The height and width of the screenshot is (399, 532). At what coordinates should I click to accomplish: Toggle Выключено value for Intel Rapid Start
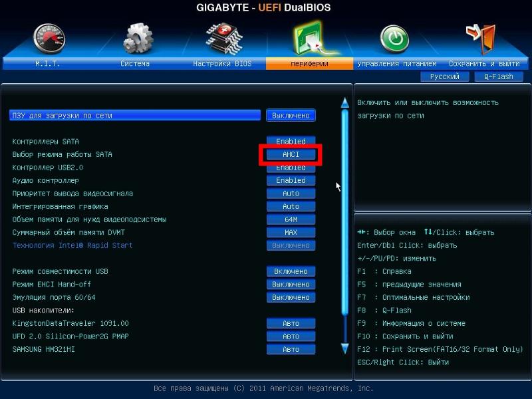pos(291,245)
